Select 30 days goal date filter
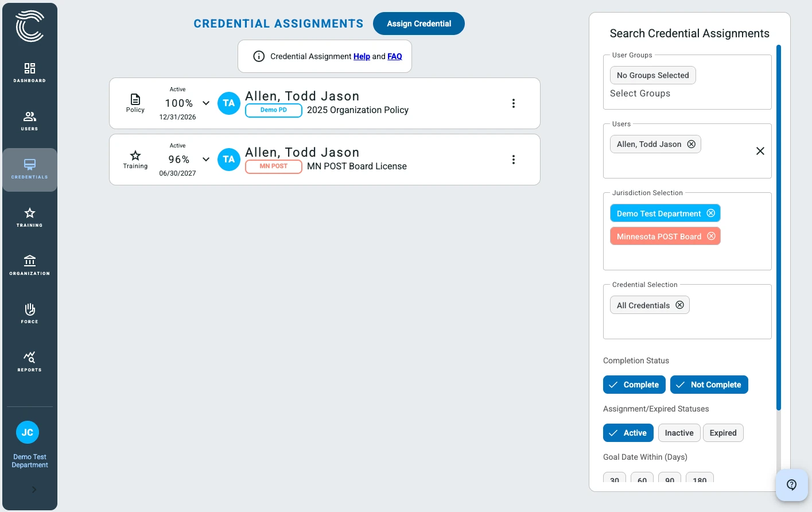This screenshot has width=812, height=512. point(615,478)
